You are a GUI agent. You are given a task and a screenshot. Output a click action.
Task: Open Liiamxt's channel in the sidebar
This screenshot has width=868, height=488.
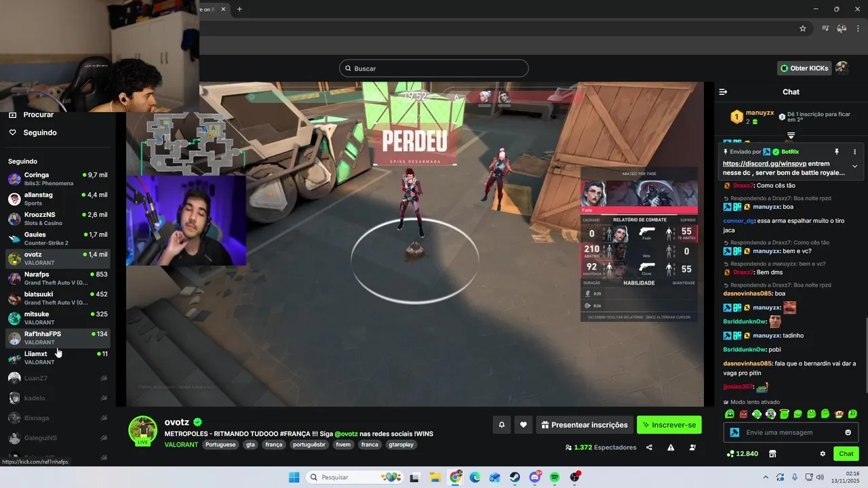58,358
